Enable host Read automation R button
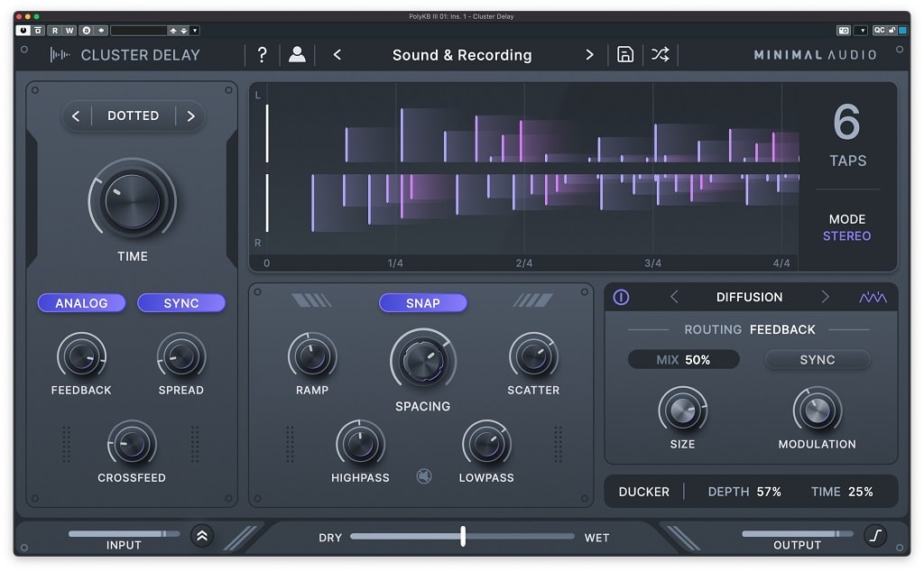 coord(55,30)
